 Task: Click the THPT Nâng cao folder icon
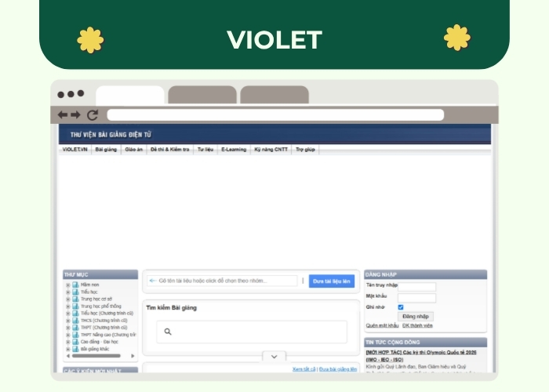pyautogui.click(x=75, y=335)
